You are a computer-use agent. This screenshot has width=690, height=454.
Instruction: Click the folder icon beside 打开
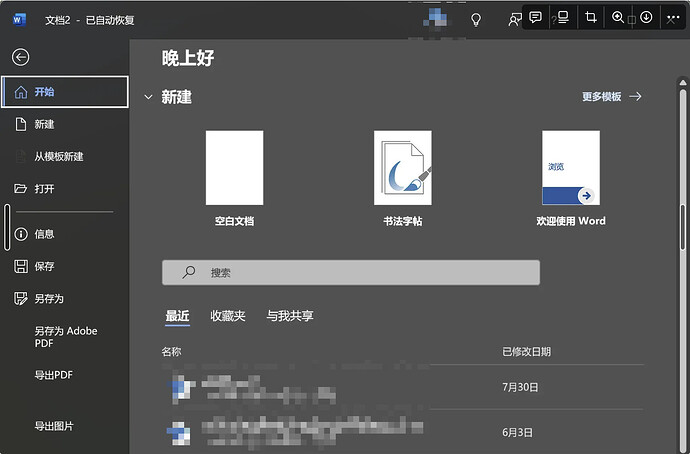(21, 189)
